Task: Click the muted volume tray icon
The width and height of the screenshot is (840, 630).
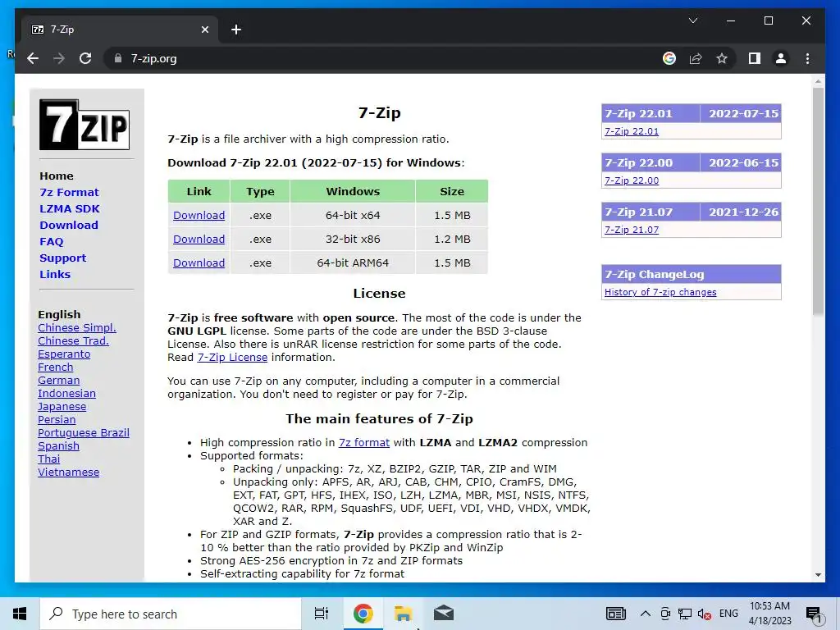Action: click(704, 614)
